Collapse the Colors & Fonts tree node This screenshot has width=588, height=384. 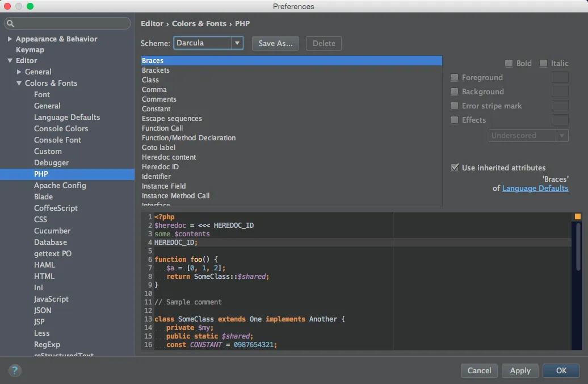[19, 83]
